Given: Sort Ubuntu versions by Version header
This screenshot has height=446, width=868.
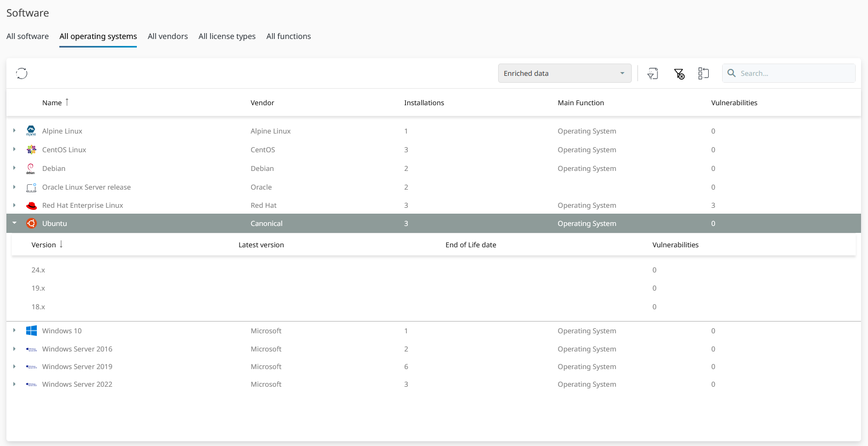Looking at the screenshot, I should (x=44, y=245).
